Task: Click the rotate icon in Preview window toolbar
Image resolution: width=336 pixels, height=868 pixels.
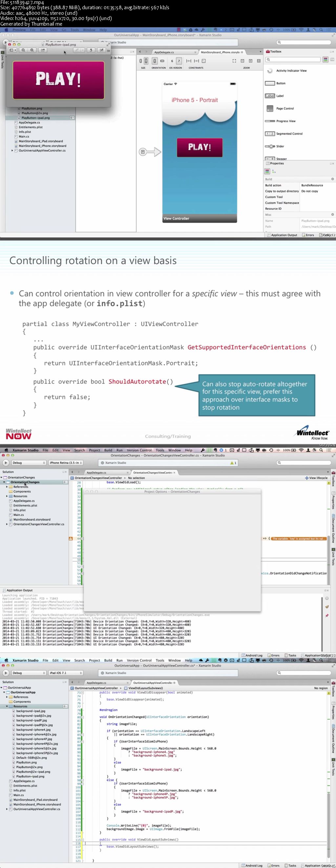Action: [x=91, y=50]
